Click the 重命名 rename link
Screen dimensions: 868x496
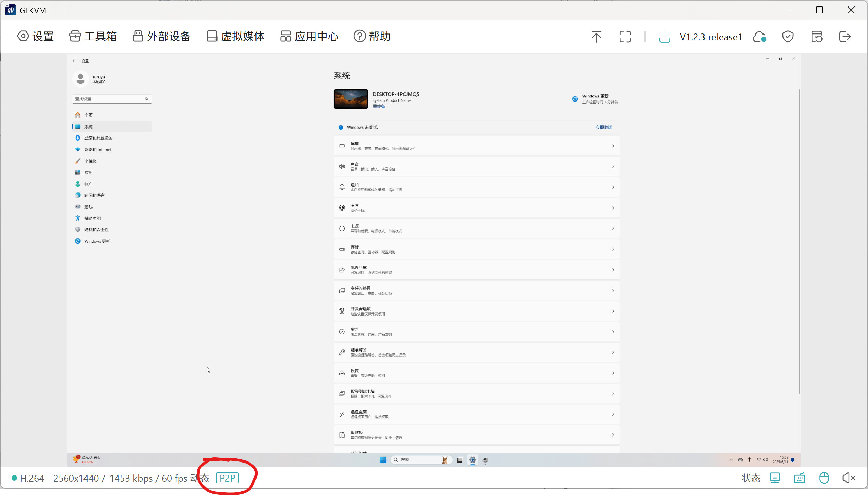point(379,106)
